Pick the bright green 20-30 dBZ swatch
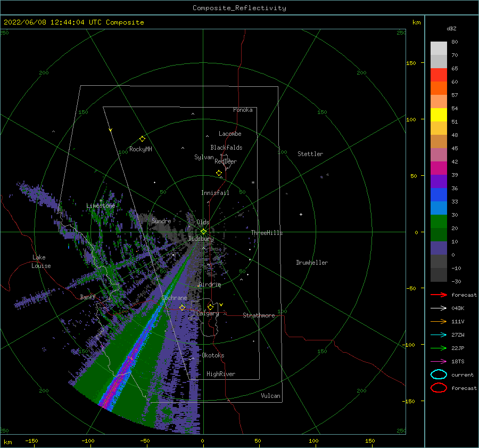 pos(439,222)
